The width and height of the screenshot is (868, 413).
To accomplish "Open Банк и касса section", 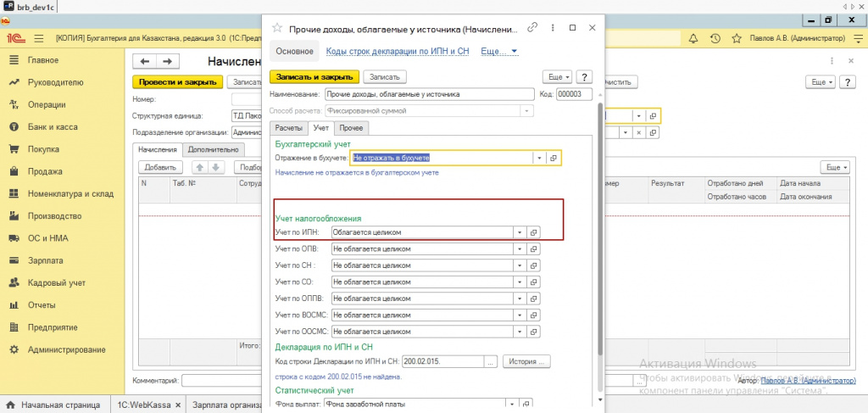I will tap(53, 126).
